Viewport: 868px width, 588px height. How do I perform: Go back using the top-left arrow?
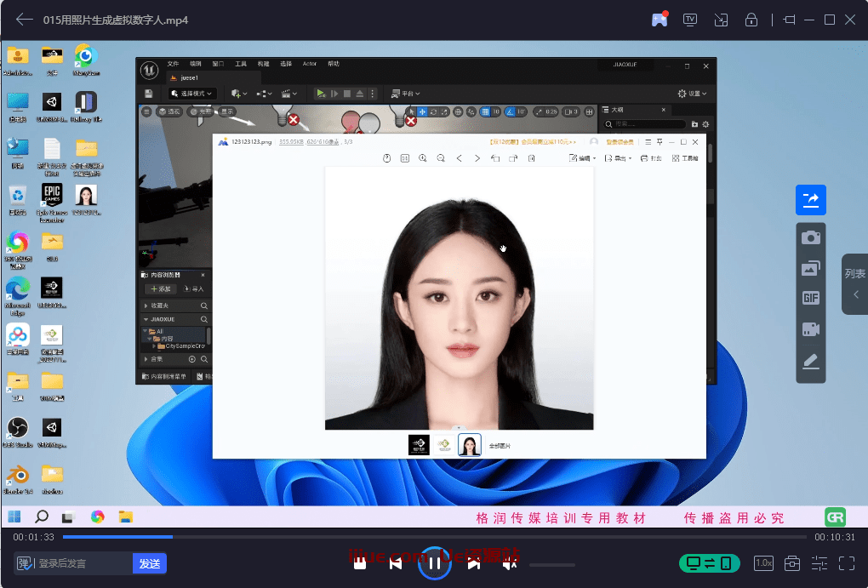coord(25,20)
